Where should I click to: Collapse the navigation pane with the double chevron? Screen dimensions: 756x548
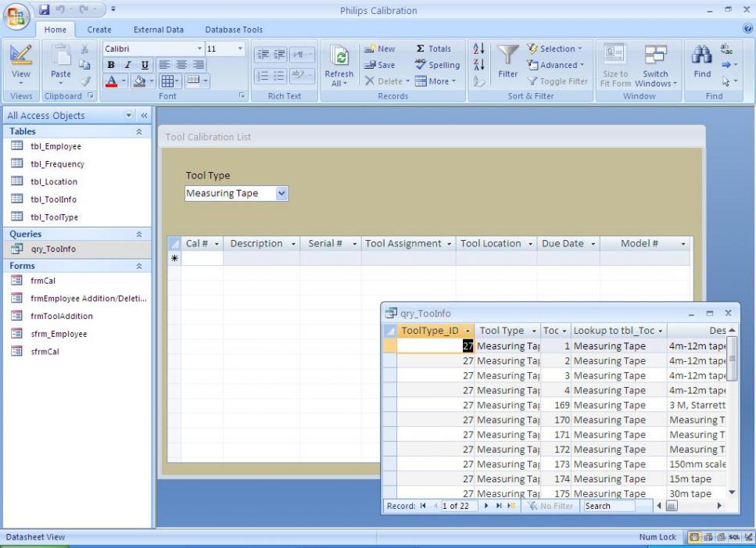click(144, 115)
